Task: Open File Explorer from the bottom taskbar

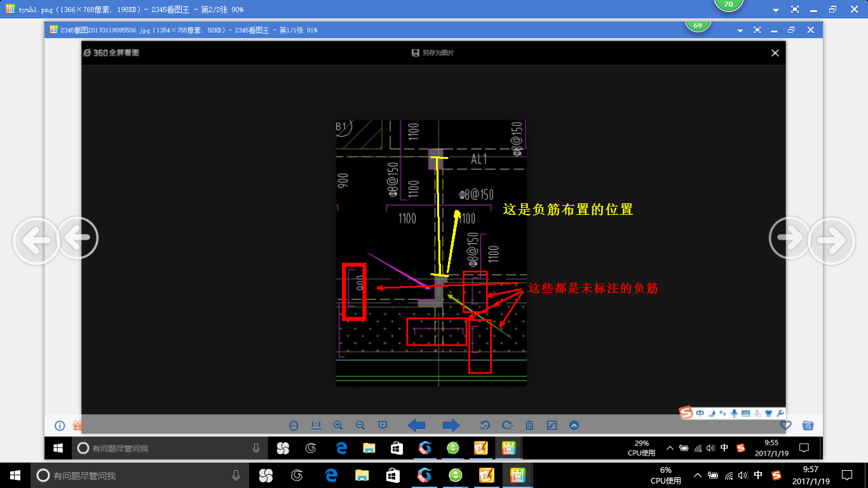Action: [x=362, y=475]
